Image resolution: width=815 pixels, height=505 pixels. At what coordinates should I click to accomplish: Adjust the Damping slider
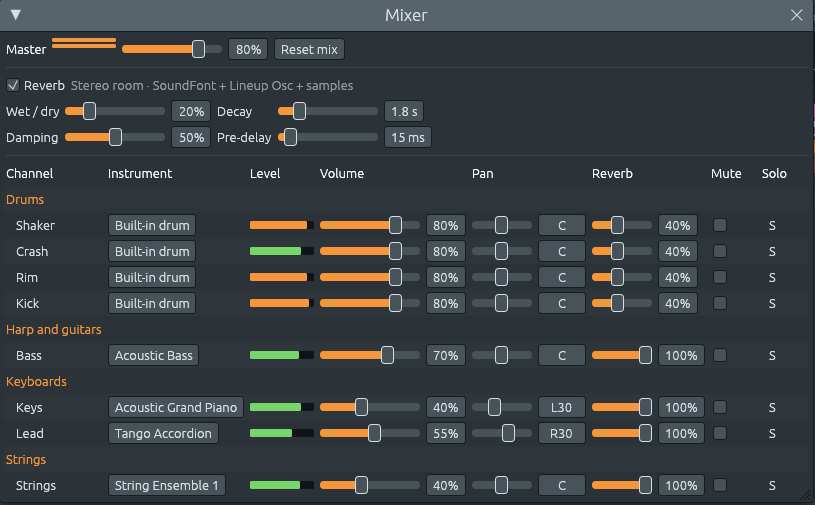115,137
